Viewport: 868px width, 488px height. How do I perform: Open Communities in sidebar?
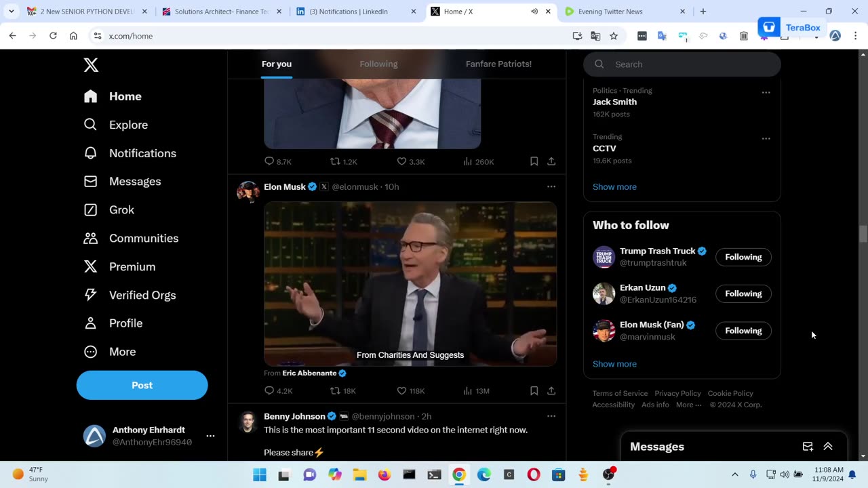tap(131, 239)
